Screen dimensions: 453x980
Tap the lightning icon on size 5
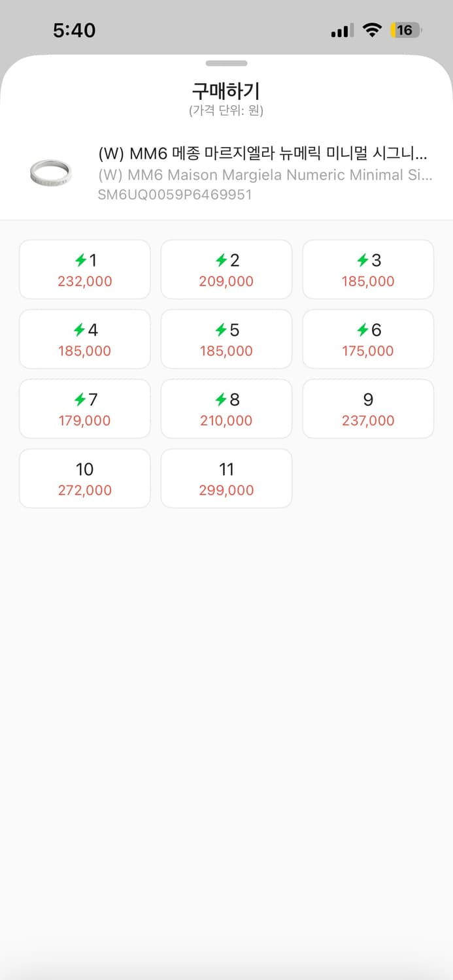click(x=222, y=331)
